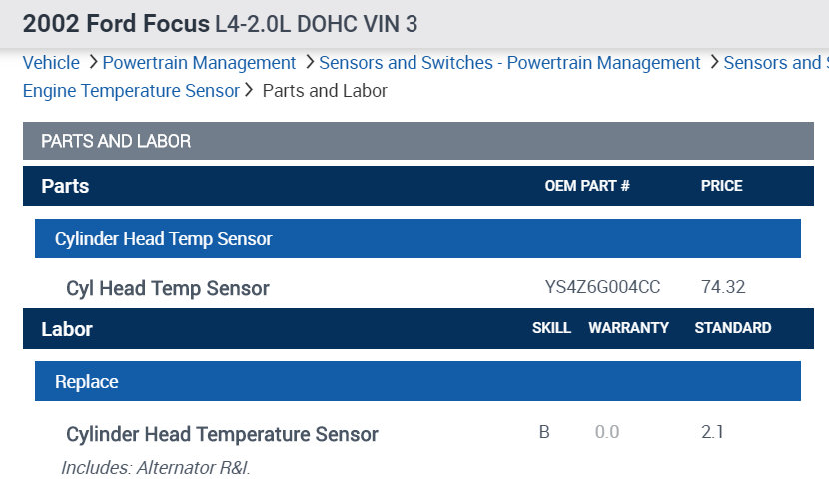Collapse the Parts section header
Screen dimensions: 829x504
click(x=66, y=186)
